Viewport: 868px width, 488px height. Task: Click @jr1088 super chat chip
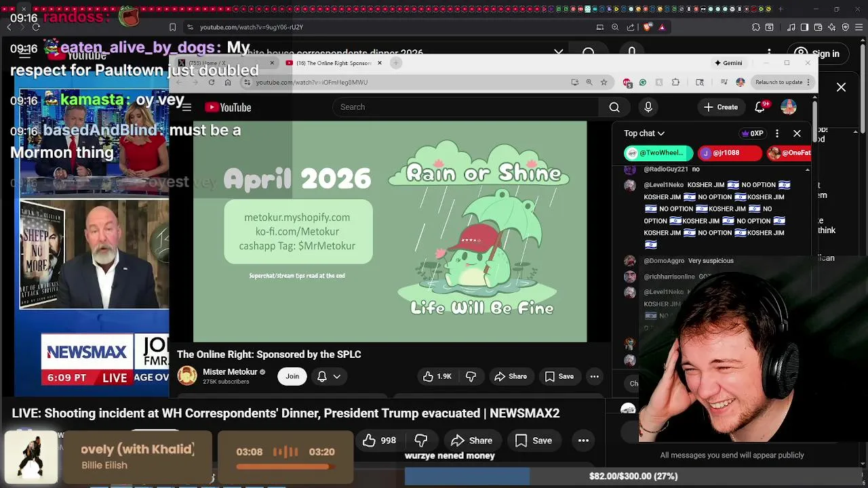730,153
